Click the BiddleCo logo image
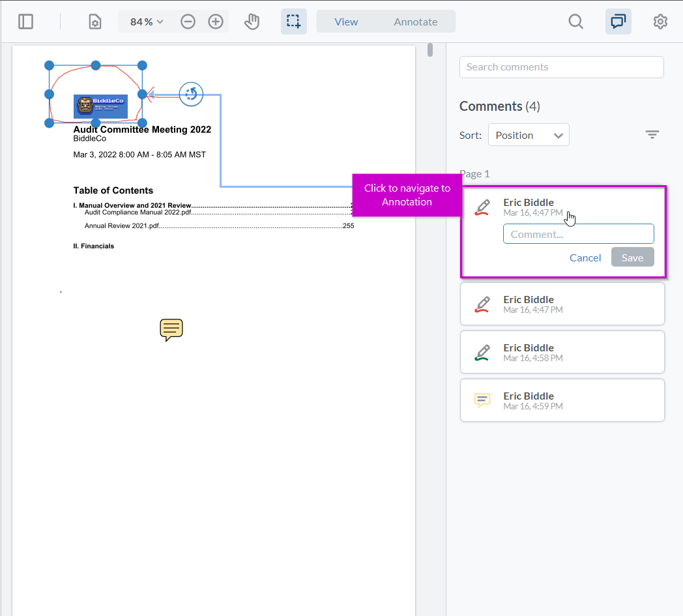683x616 pixels. click(100, 106)
